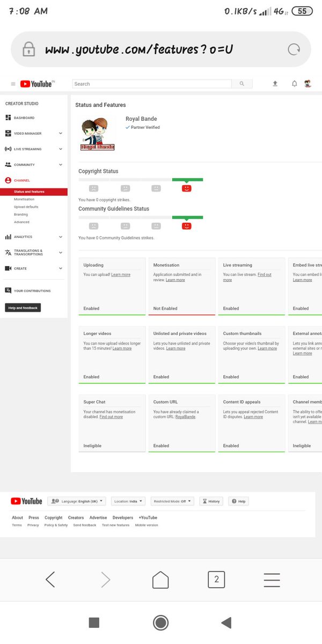The height and width of the screenshot is (644, 322).
Task: Click Learn more in Uploading card
Action: [121, 275]
